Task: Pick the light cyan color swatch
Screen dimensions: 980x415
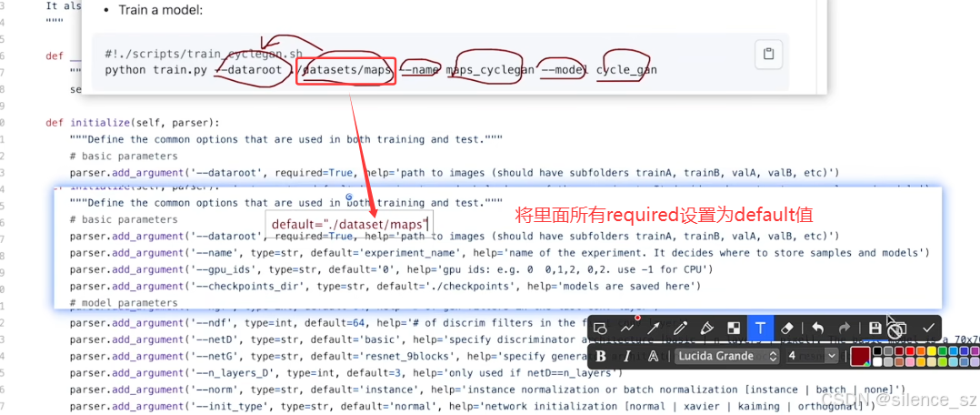Action: coord(954,362)
